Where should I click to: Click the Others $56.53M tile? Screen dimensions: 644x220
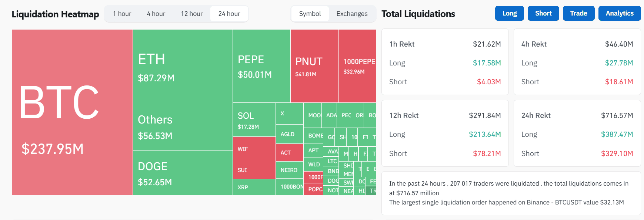click(183, 127)
